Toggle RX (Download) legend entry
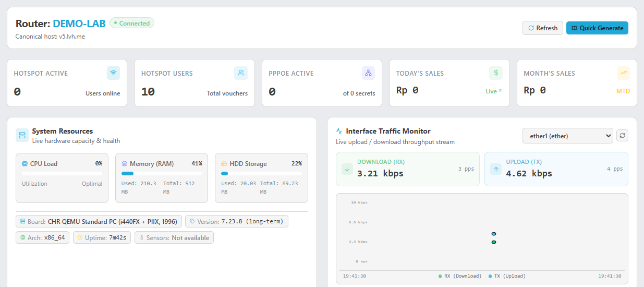The width and height of the screenshot is (644, 287). (460, 276)
